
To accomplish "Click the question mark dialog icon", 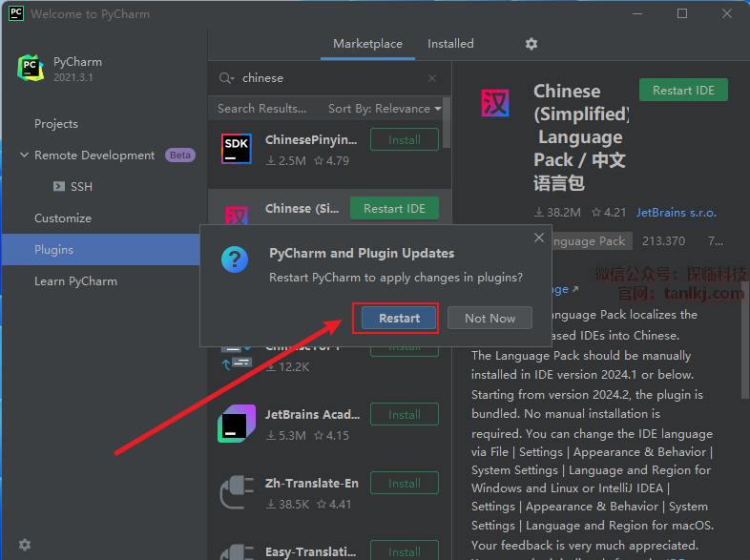I will [235, 259].
